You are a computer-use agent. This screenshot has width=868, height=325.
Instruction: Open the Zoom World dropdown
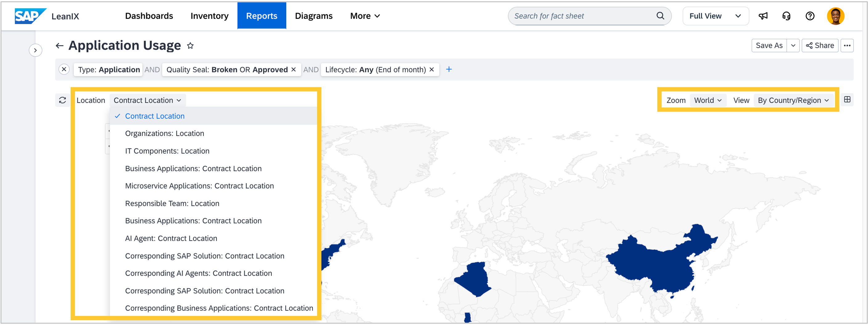coord(708,100)
